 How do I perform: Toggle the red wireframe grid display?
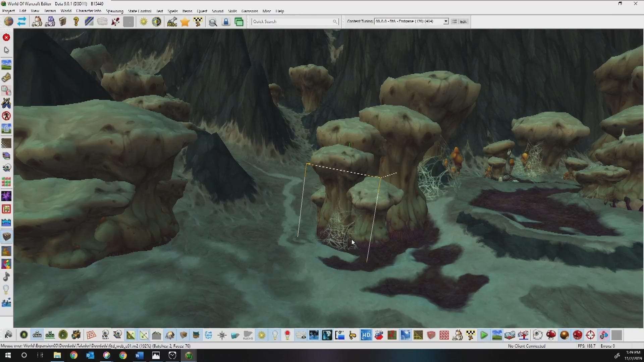(x=91, y=335)
